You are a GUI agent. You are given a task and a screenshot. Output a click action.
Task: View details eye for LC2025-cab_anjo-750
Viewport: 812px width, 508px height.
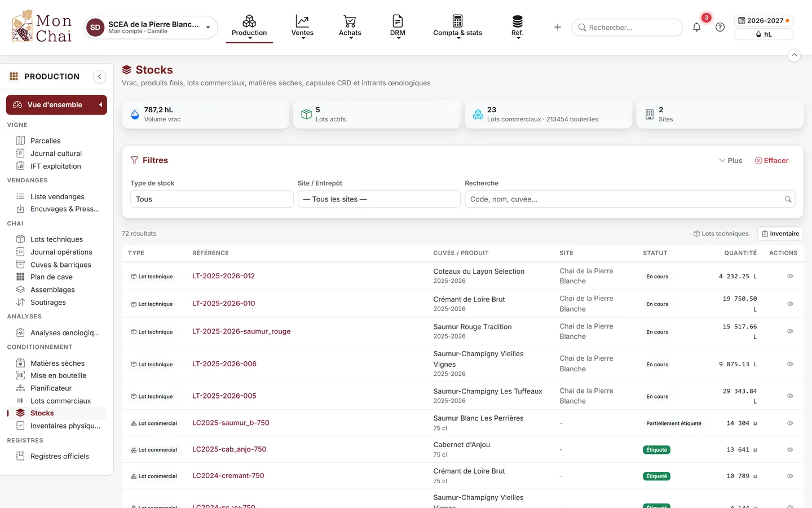point(790,450)
